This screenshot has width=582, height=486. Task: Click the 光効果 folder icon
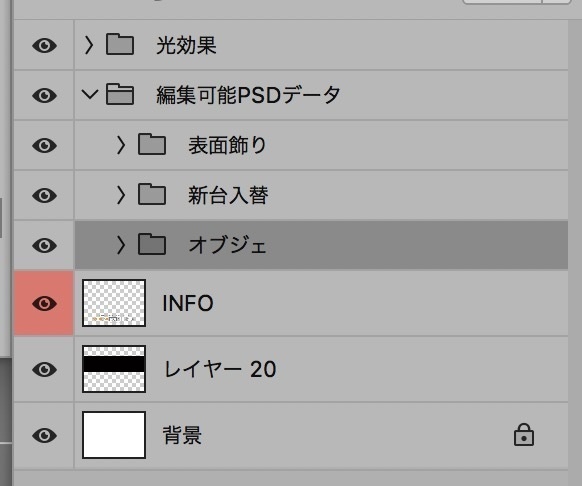click(x=120, y=45)
